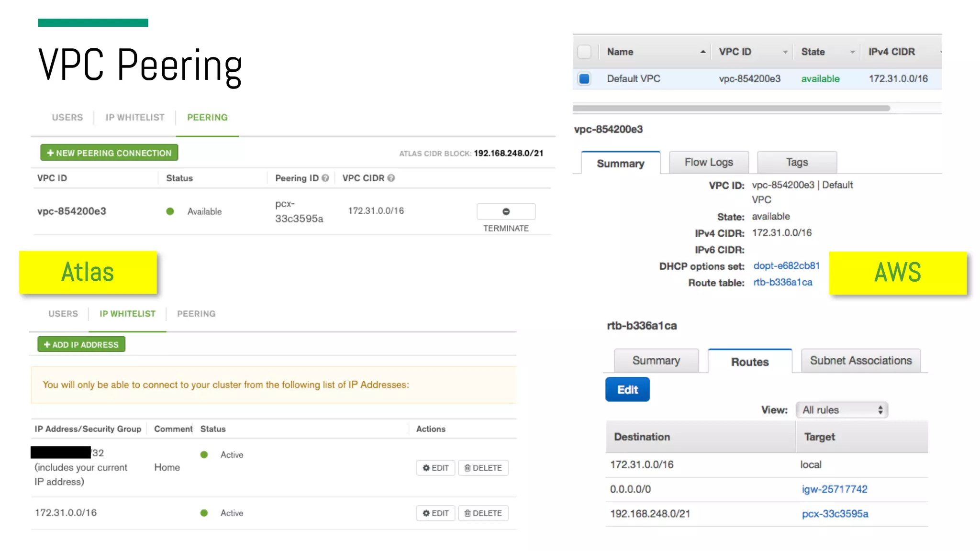Open the View All rules dropdown

(x=842, y=410)
